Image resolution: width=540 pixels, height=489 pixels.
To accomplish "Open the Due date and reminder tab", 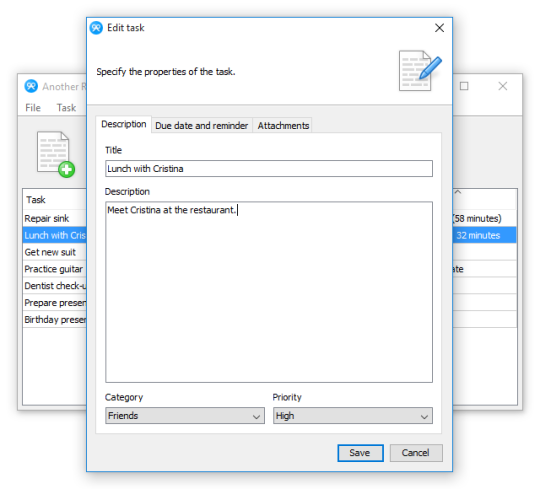I will (x=202, y=126).
